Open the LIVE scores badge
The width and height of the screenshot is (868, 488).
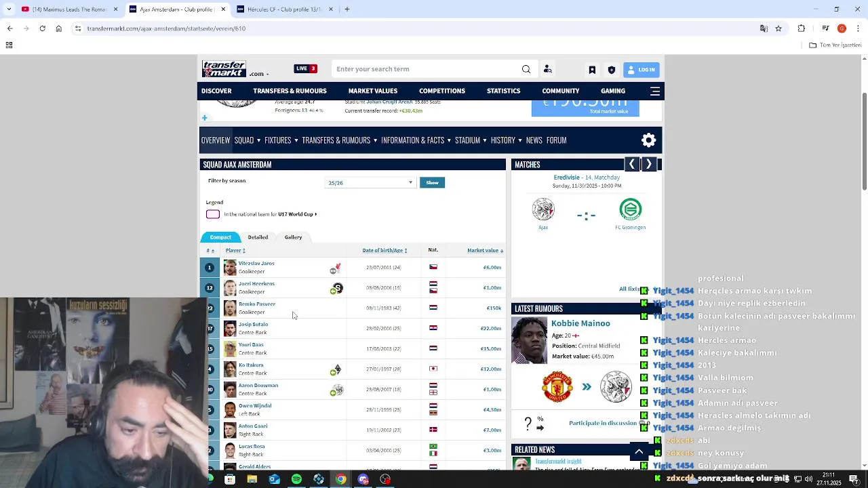point(305,68)
